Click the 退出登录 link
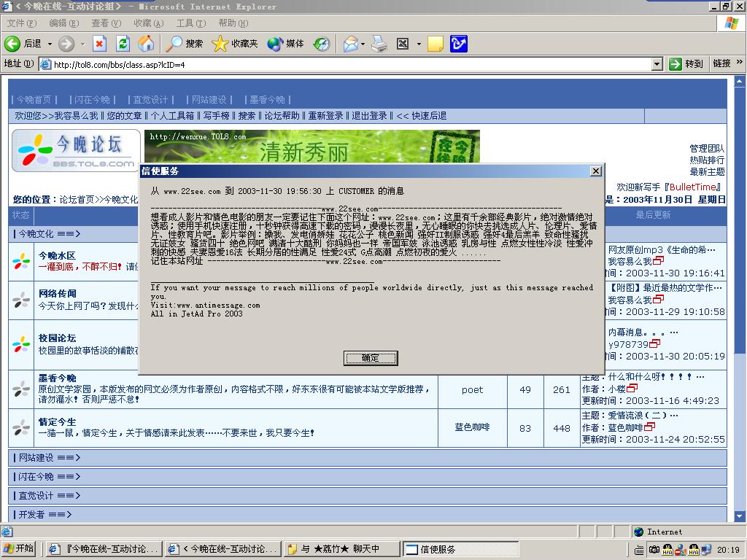Viewport: 747px width, 560px height. [369, 116]
